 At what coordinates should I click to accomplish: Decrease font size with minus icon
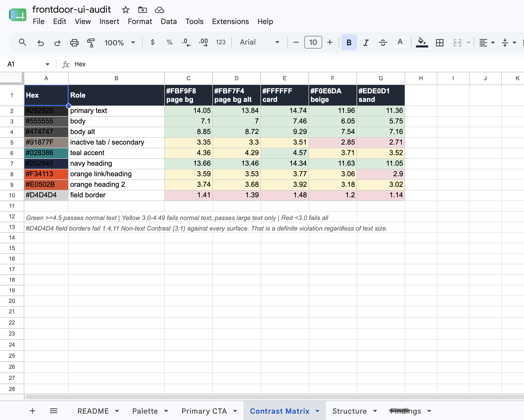pos(296,42)
